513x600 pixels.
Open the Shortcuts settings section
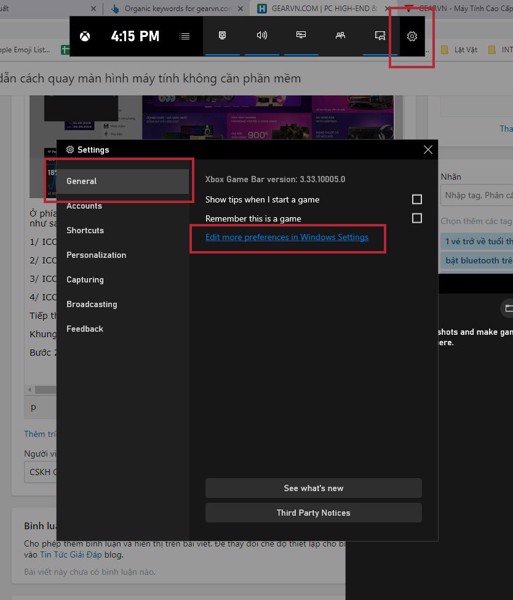click(x=85, y=230)
